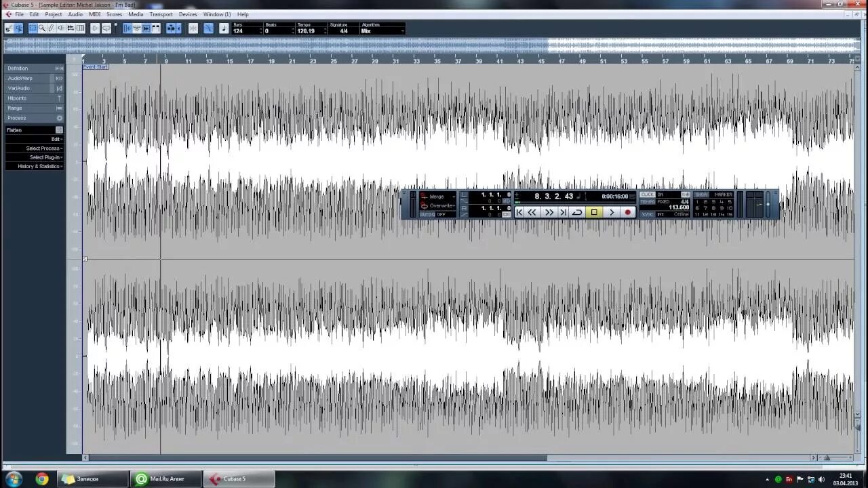Toggle the SYNC button in transport
This screenshot has width=868, height=488.
[648, 214]
